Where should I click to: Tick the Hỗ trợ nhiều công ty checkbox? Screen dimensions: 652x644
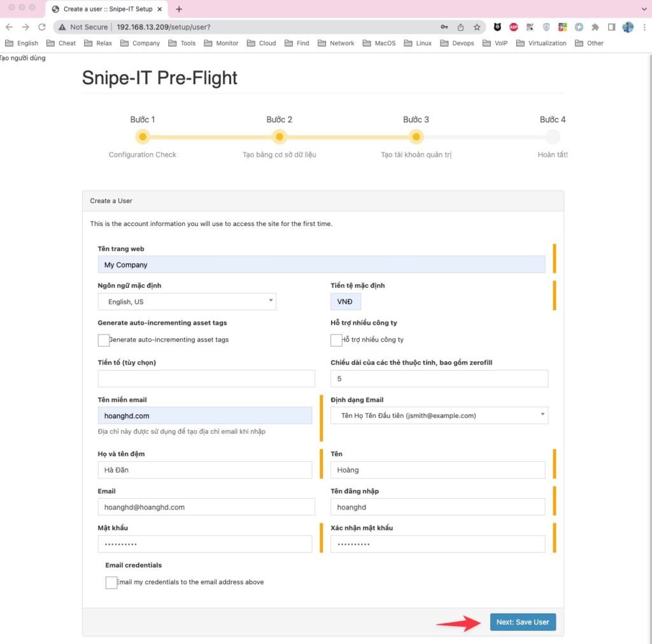click(336, 340)
